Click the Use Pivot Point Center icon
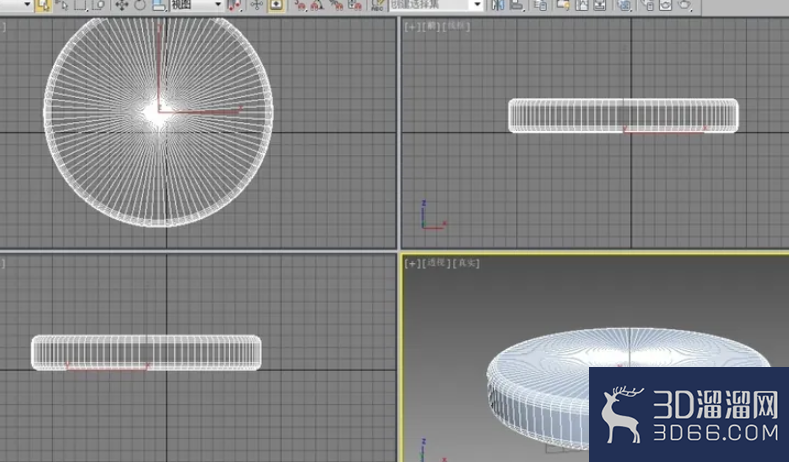The height and width of the screenshot is (462, 789). click(234, 5)
